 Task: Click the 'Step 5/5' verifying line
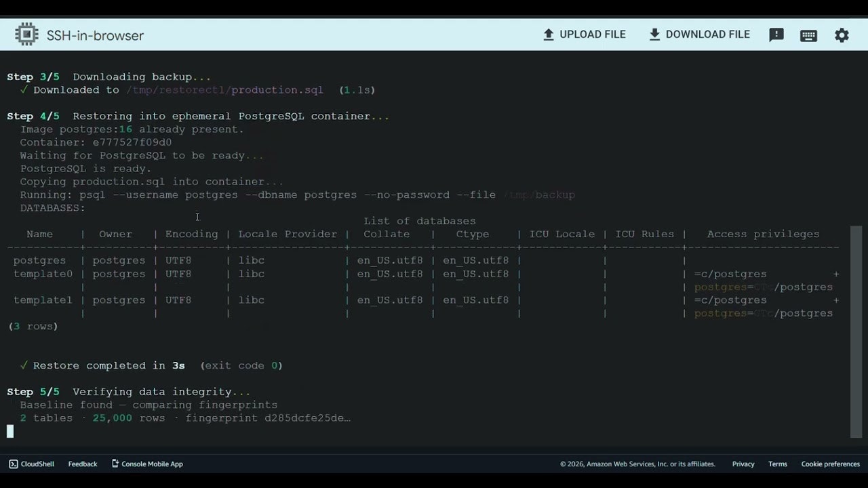pos(129,392)
